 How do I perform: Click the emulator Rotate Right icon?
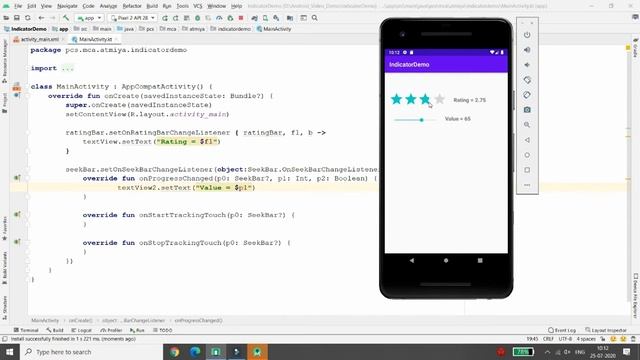[x=527, y=95]
